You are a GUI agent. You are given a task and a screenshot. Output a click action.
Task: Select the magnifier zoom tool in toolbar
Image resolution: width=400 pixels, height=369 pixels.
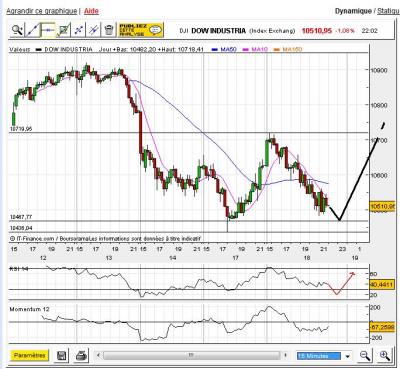(x=17, y=30)
